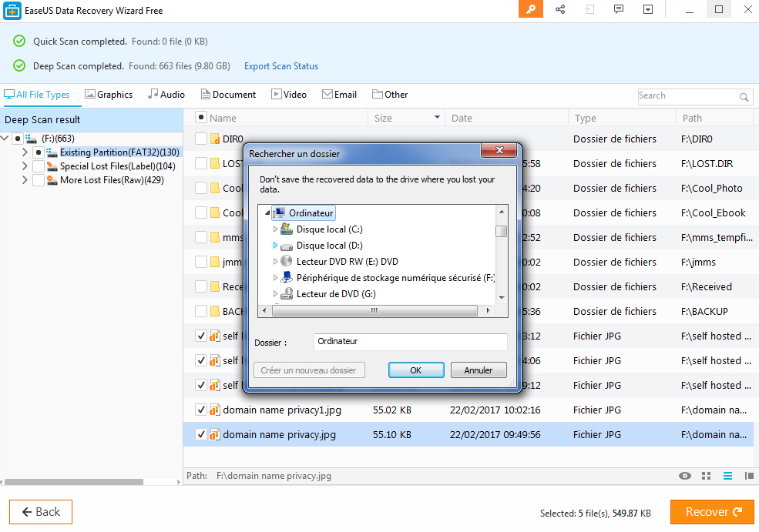Select Lecteur de DVD (G:) icon
This screenshot has height=532, width=759.
tap(287, 293)
